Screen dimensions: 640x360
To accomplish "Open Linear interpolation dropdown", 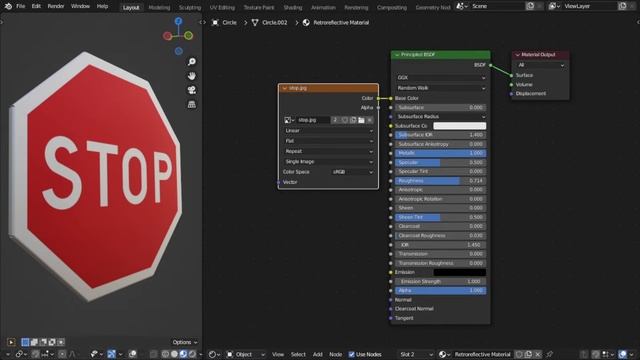I will pyautogui.click(x=329, y=131).
